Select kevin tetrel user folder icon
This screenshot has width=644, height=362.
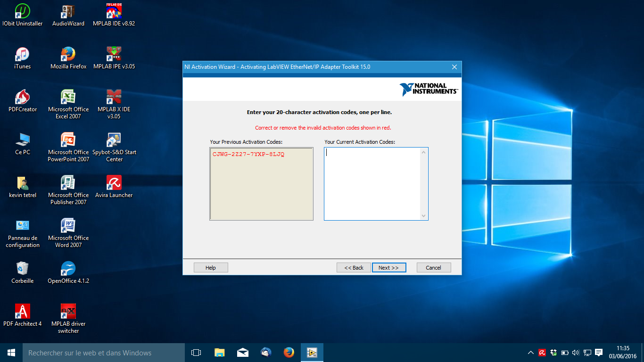(23, 187)
